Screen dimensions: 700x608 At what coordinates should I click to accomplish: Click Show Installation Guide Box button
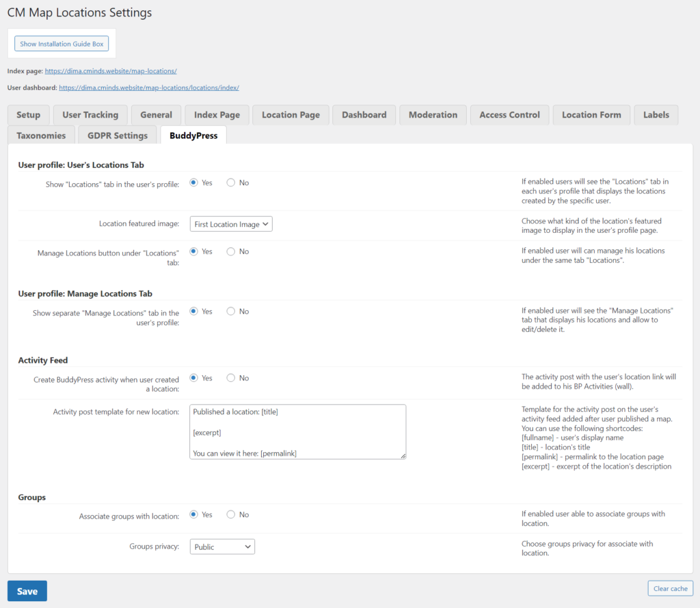(62, 44)
